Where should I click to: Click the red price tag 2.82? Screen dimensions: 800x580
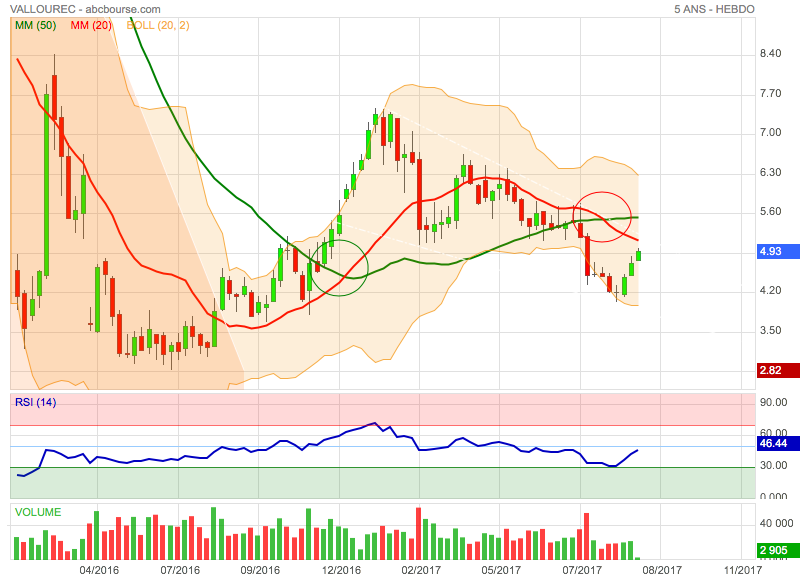click(778, 370)
